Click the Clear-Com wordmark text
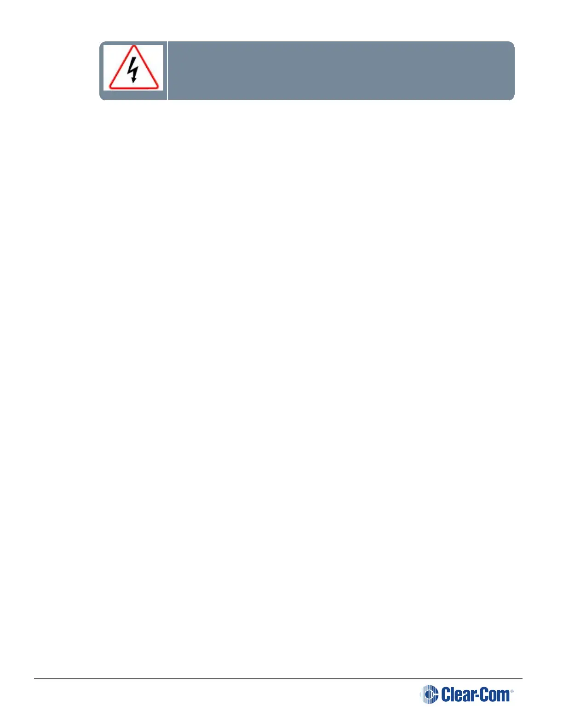Image resolution: width=563 pixels, height=728 pixels. coord(475,694)
